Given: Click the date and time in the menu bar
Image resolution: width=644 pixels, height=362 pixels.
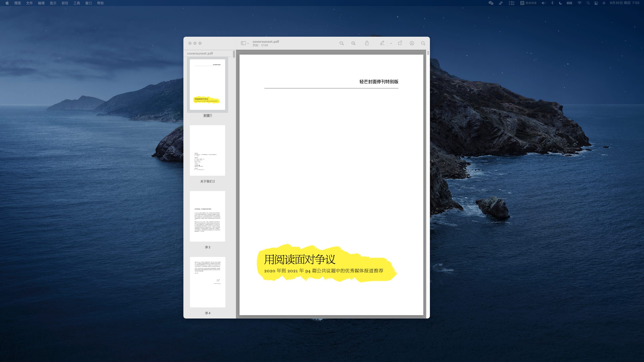Looking at the screenshot, I should 624,3.
